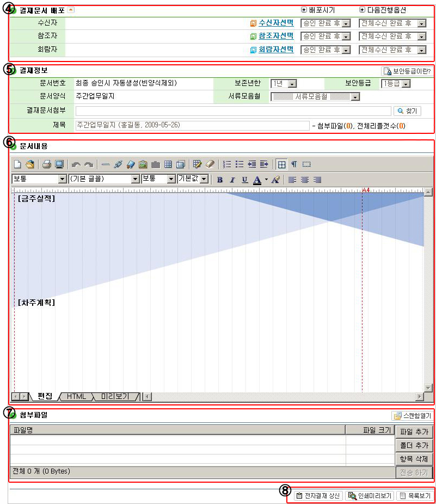Screen dimensions: 436x504
Task: Click the Undo arrow icon
Action: coord(76,164)
